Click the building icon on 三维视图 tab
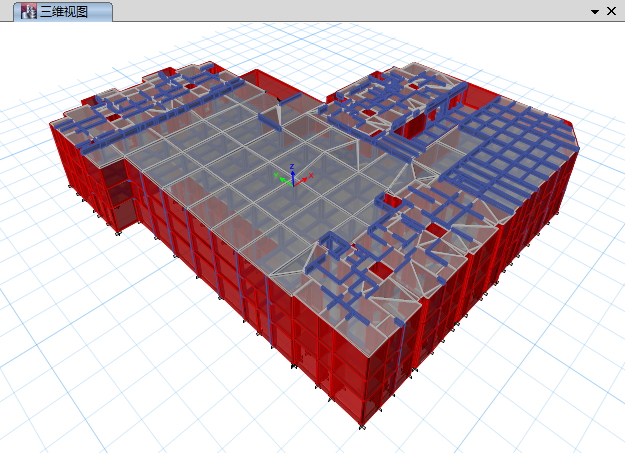The width and height of the screenshot is (625, 453). (x=28, y=11)
